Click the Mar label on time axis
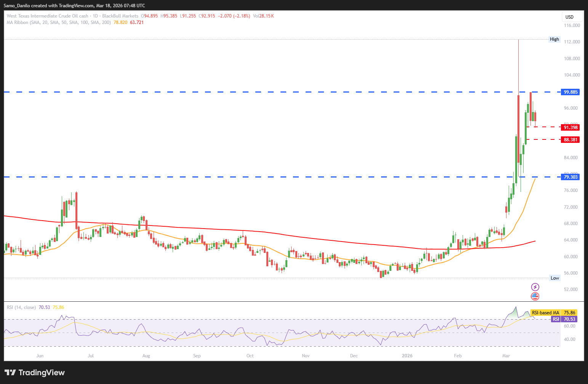This screenshot has width=588, height=384. pos(506,356)
